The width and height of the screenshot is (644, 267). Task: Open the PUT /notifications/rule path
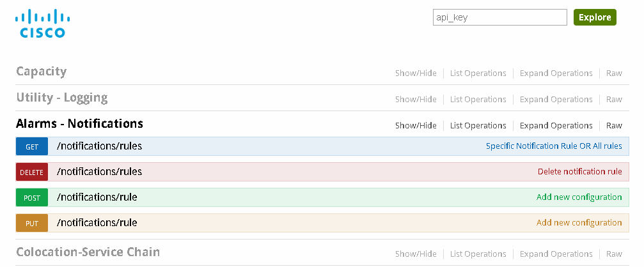tap(97, 223)
